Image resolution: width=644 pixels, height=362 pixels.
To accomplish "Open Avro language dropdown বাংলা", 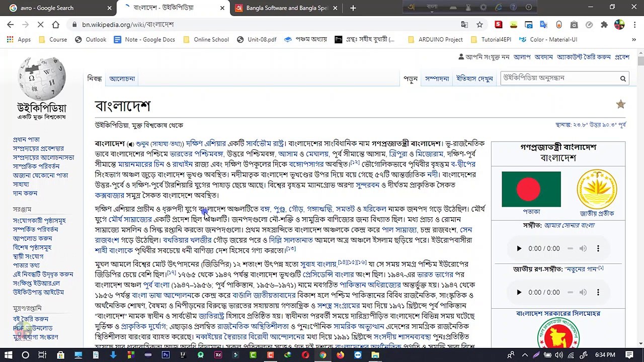I will [432, 7].
